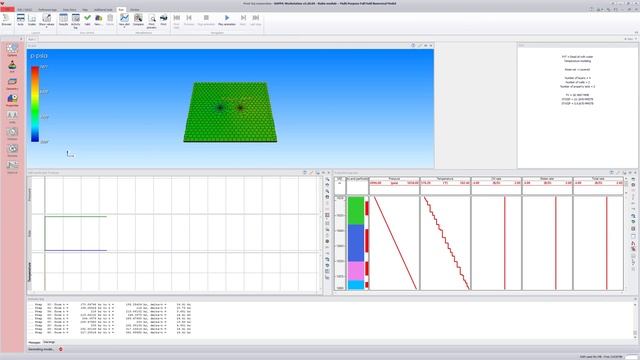Click the blue line in history plot

[76, 250]
